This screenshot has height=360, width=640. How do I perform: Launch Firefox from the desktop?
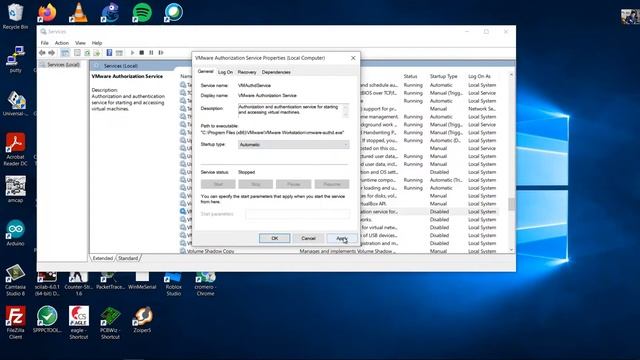[47, 13]
